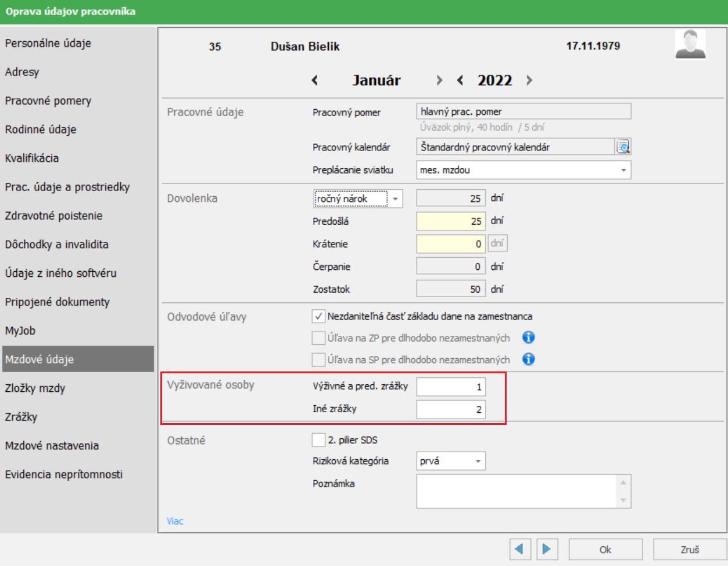Cancel with Zruš button
Viewport: 728px width, 566px height.
coord(690,549)
